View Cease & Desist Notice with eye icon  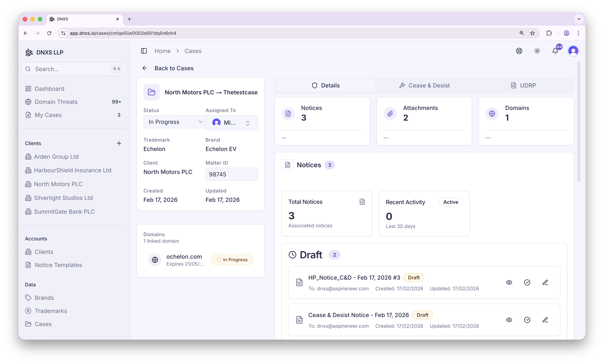(509, 320)
